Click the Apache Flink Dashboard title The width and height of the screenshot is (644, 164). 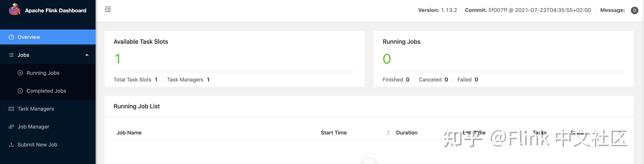pos(55,10)
